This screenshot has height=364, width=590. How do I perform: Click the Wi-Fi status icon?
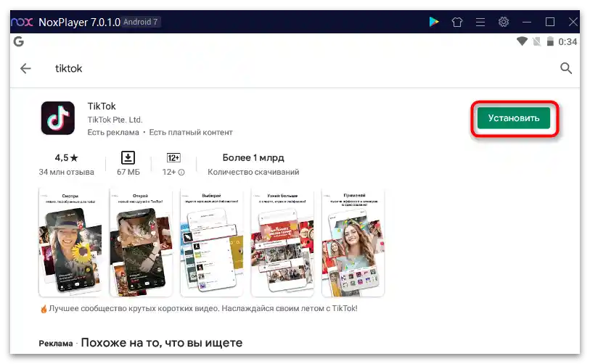[x=522, y=41]
